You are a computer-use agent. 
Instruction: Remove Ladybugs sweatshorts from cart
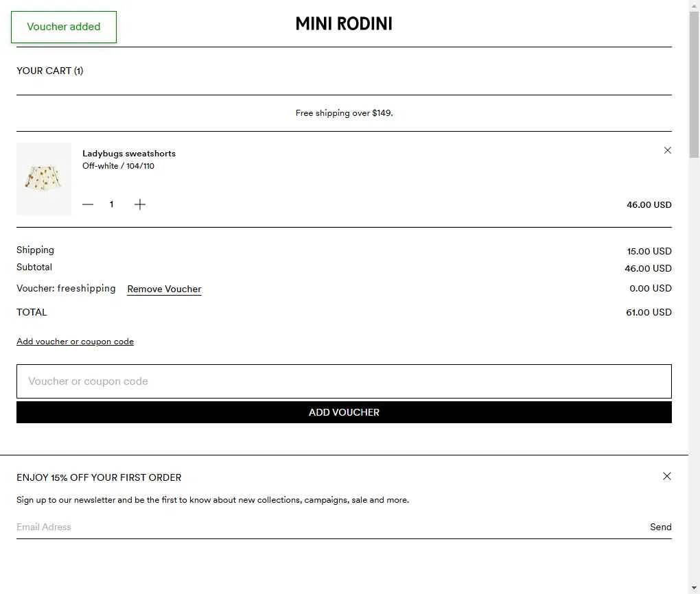[668, 150]
